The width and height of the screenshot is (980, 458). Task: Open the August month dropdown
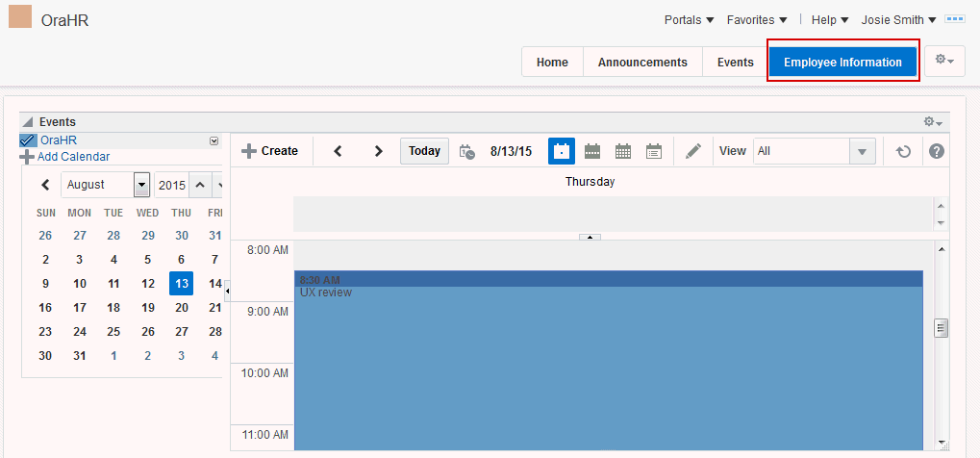click(x=142, y=185)
